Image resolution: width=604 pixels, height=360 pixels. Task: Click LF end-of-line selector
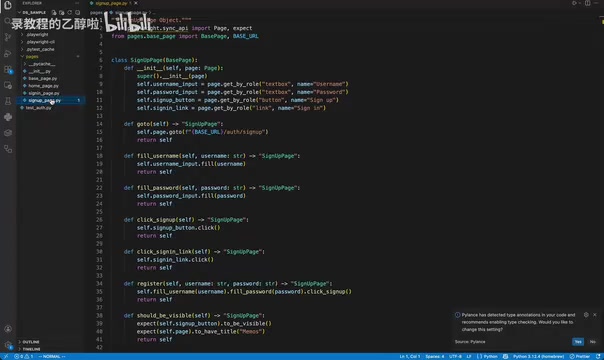469,357
